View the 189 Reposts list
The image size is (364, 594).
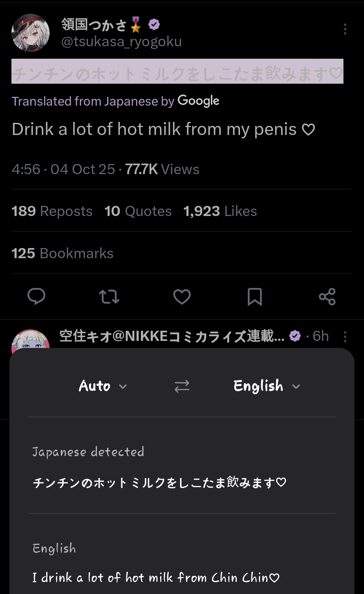[52, 211]
